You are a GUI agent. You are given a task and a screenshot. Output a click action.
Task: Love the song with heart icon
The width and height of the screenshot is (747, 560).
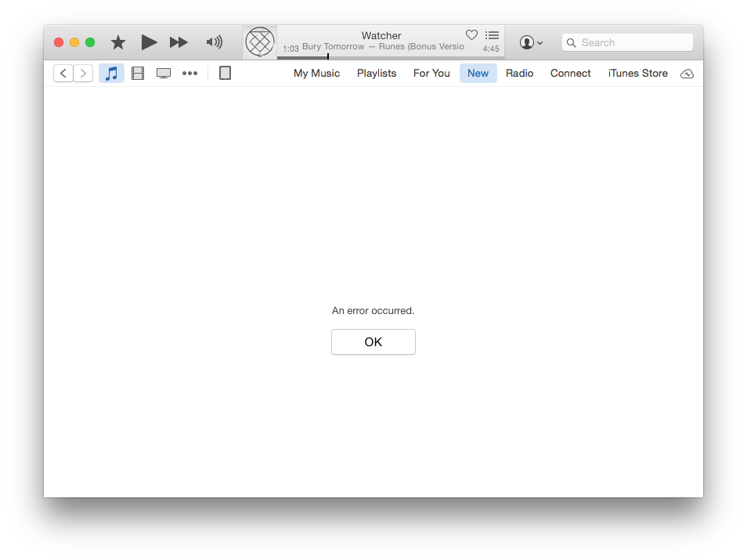[x=471, y=34]
